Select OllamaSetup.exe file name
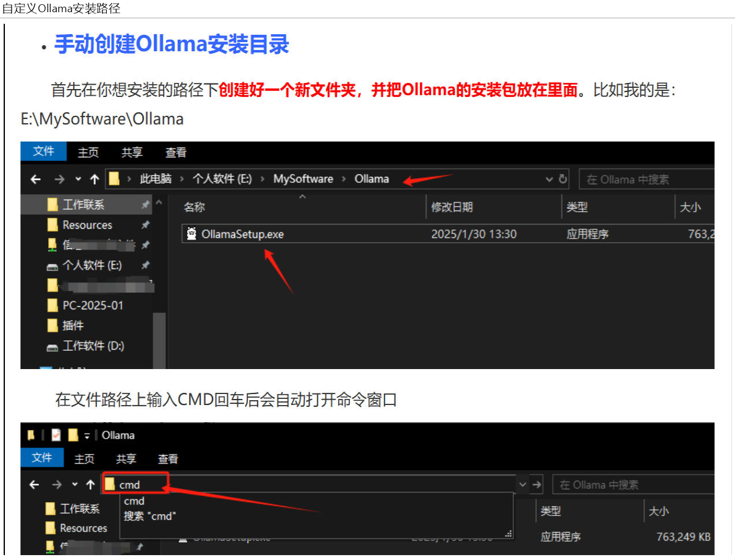This screenshot has height=560, width=735. tap(242, 234)
